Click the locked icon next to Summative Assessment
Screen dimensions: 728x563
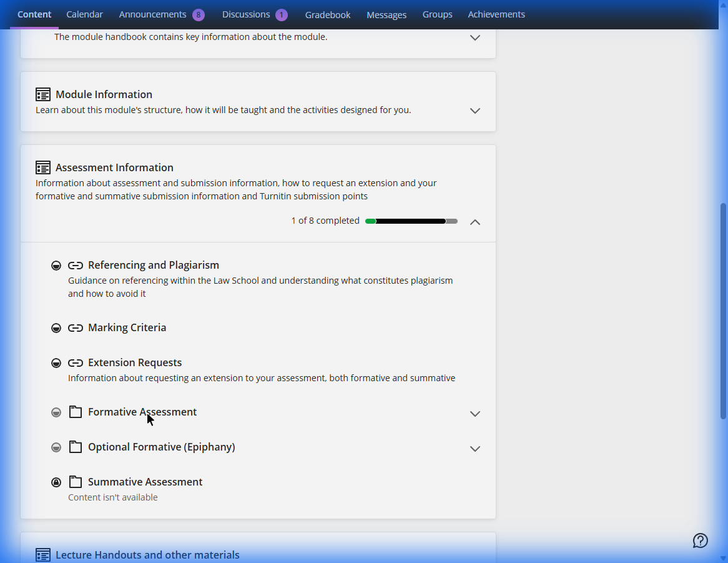tap(56, 482)
